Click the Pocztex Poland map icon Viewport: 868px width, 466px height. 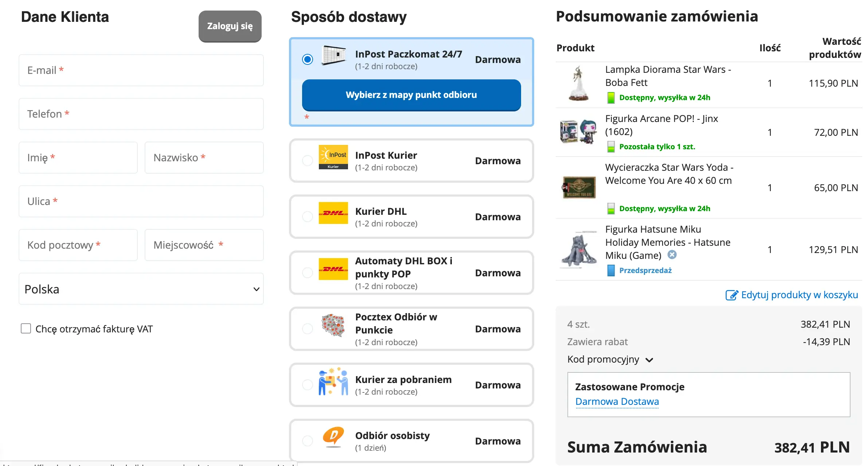pyautogui.click(x=333, y=328)
